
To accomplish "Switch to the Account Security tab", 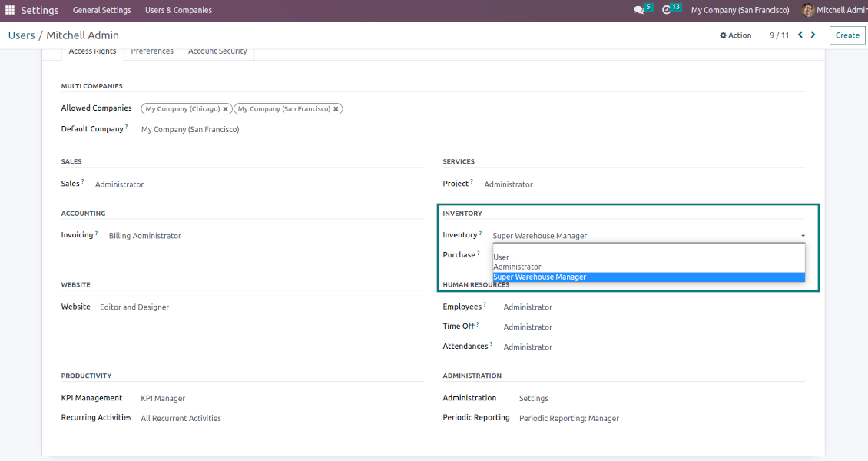I will tap(217, 51).
